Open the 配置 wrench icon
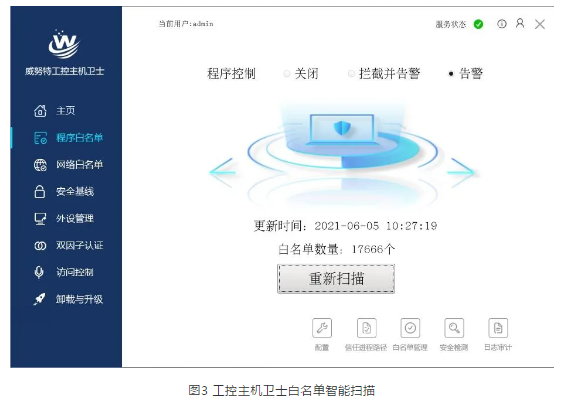The width and height of the screenshot is (569, 410). pyautogui.click(x=322, y=328)
